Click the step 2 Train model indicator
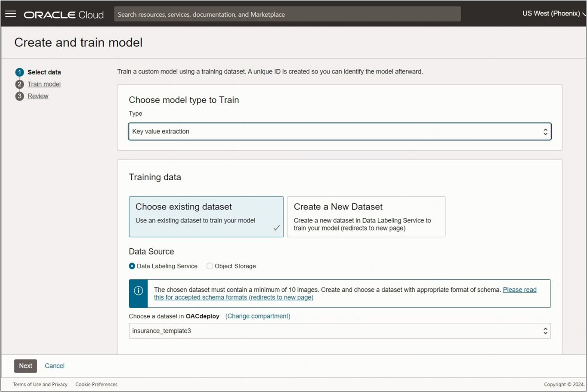This screenshot has height=392, width=587. pos(19,84)
